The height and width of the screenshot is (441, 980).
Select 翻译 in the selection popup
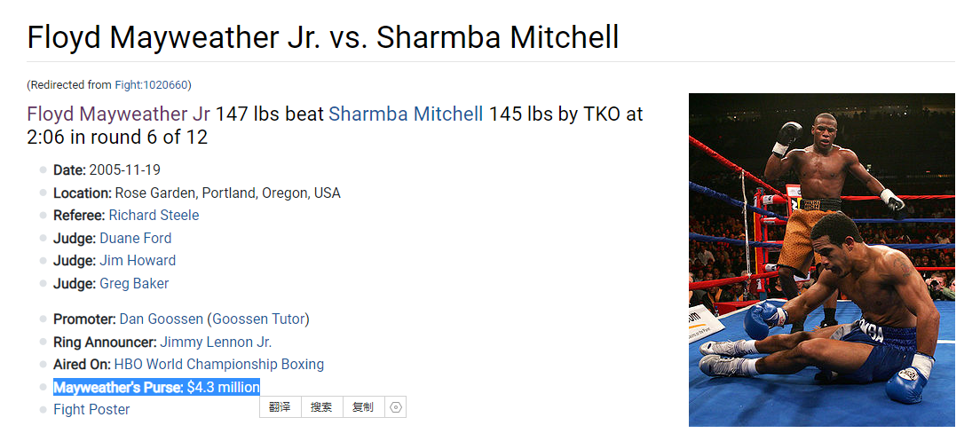coord(280,407)
